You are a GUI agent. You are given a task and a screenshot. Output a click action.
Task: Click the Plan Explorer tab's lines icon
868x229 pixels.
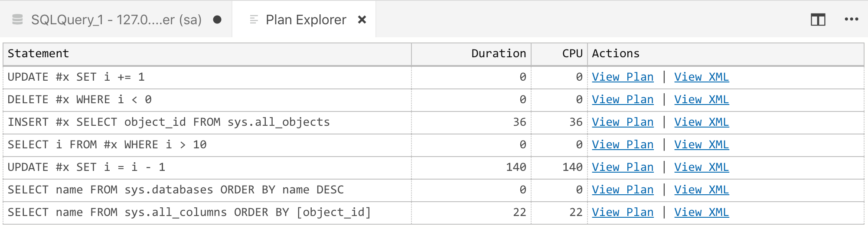click(x=254, y=20)
